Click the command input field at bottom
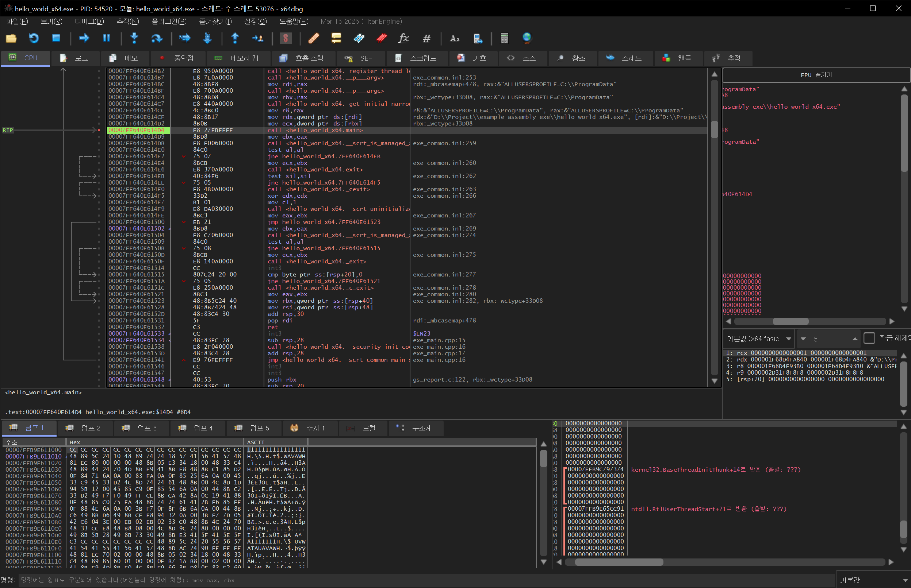The image size is (911, 588). pos(420,580)
